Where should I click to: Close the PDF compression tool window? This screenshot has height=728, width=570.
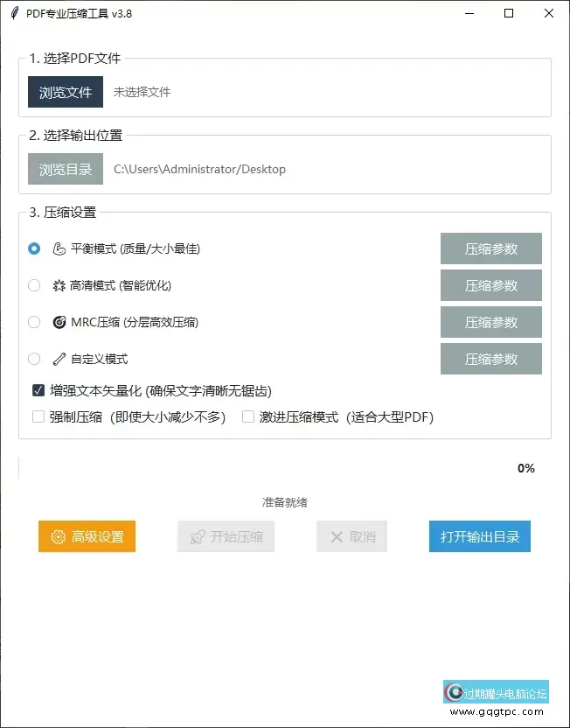coord(549,13)
